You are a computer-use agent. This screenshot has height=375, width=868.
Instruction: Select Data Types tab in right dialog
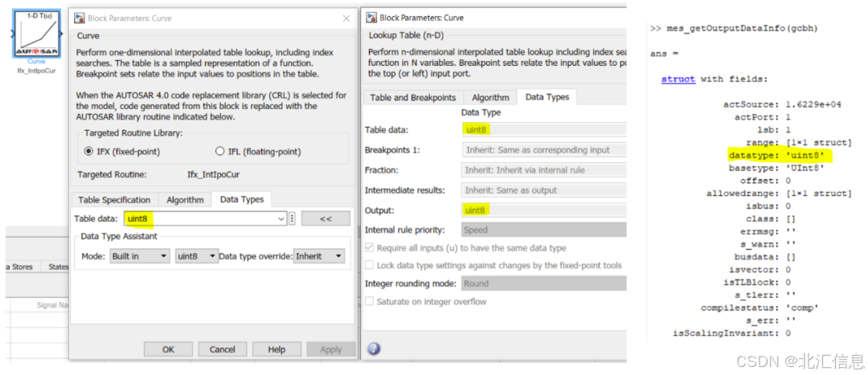(547, 97)
